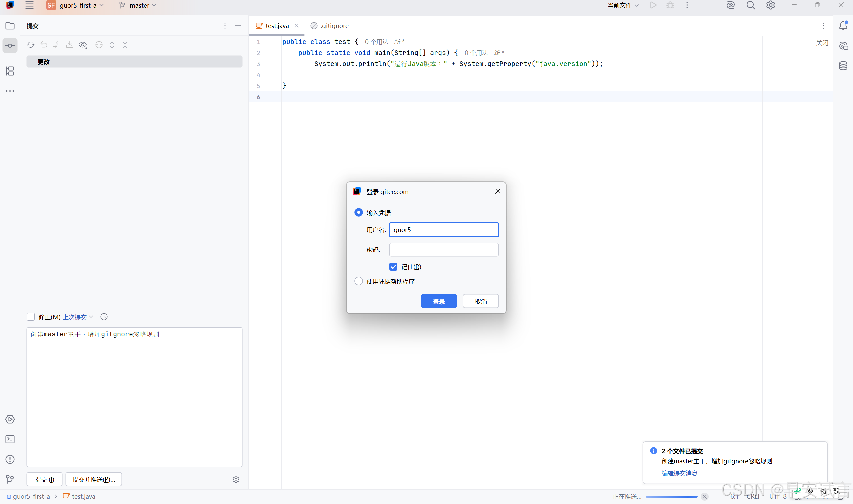Open commit options gear icon
The width and height of the screenshot is (853, 504).
tap(236, 479)
